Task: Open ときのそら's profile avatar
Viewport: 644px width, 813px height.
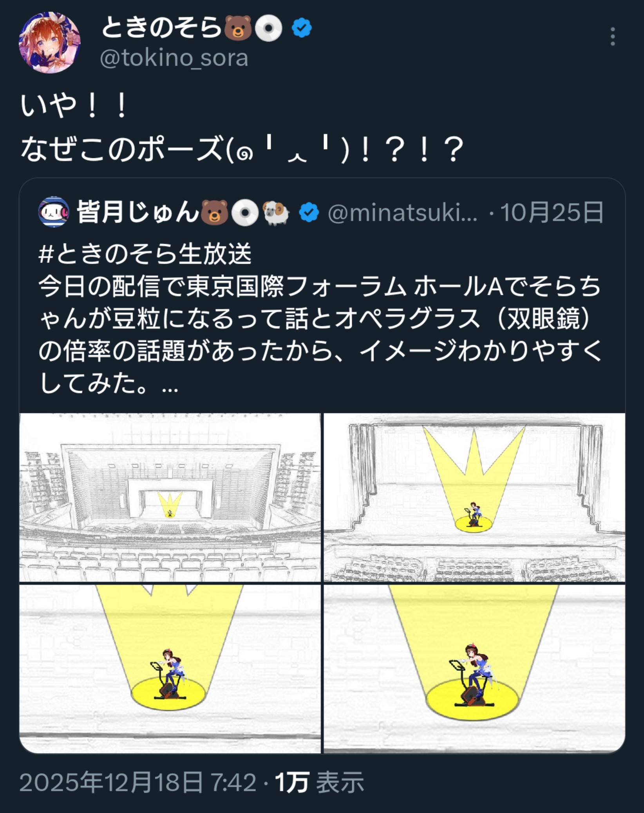Action: (x=50, y=42)
